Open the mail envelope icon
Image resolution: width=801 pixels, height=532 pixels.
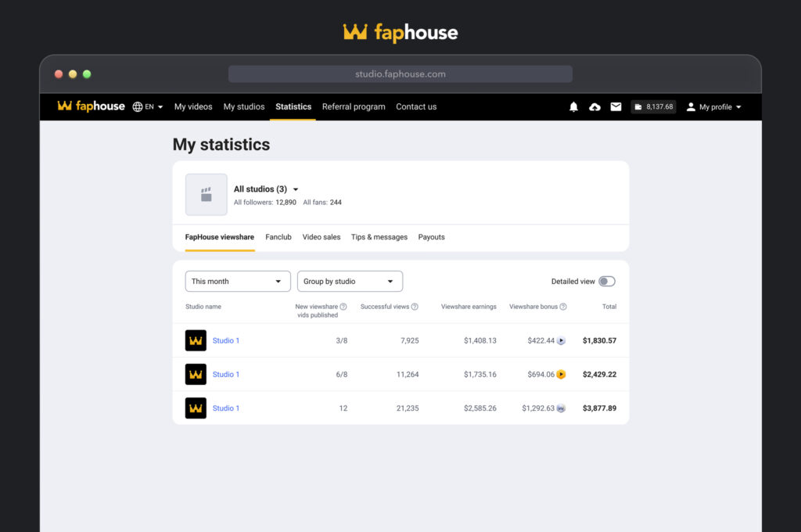(x=616, y=107)
